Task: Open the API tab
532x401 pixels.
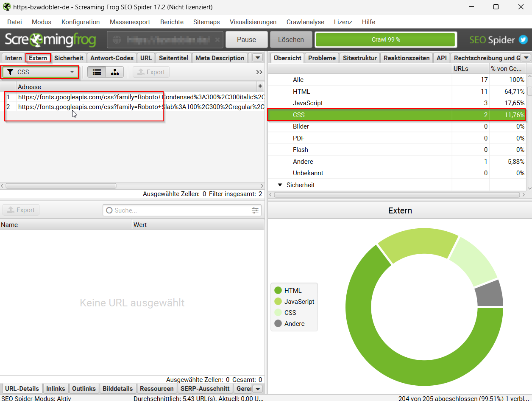Action: (x=442, y=58)
